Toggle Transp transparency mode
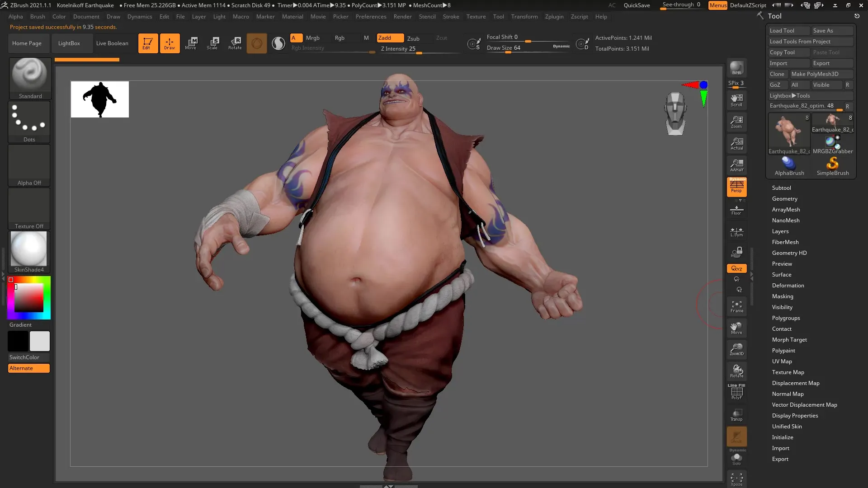868x488 pixels. click(x=736, y=415)
